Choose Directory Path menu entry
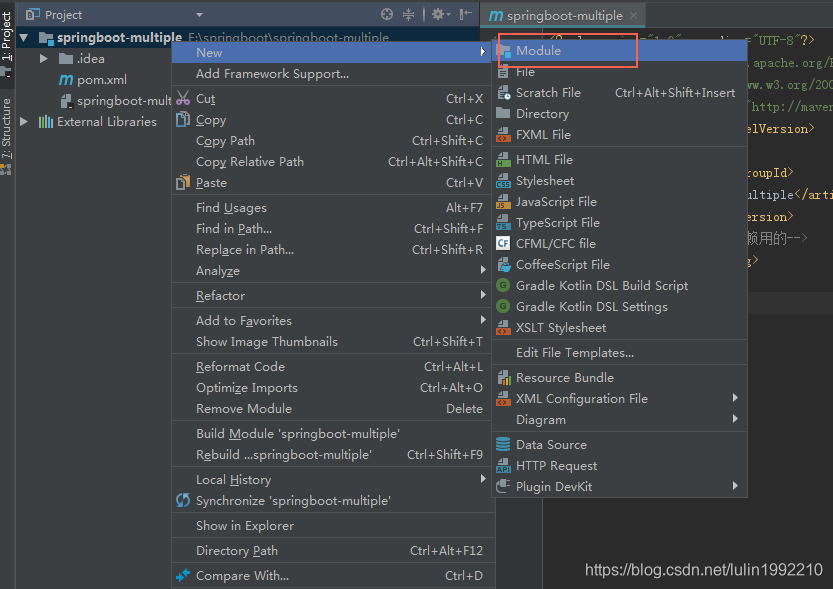This screenshot has height=589, width=833. [x=332, y=551]
